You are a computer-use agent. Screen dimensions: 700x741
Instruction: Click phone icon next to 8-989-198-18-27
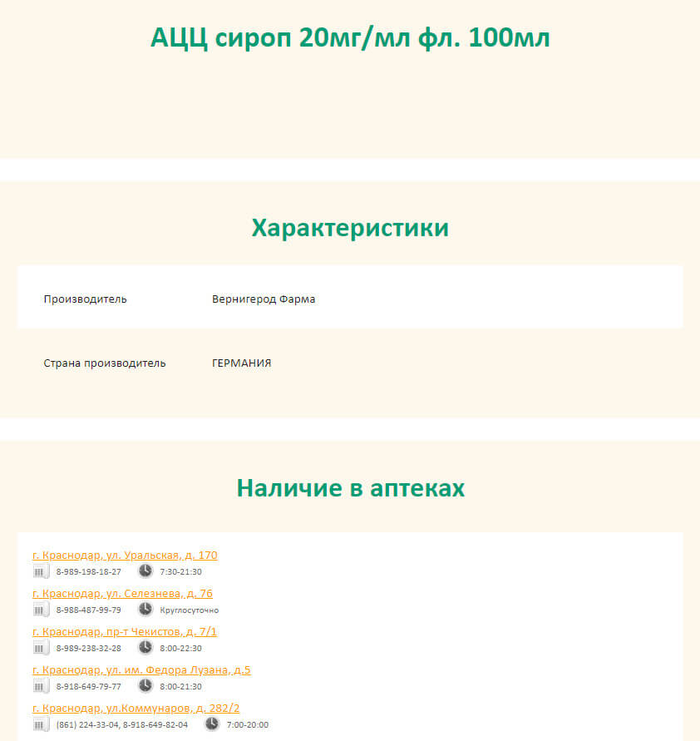[x=41, y=571]
